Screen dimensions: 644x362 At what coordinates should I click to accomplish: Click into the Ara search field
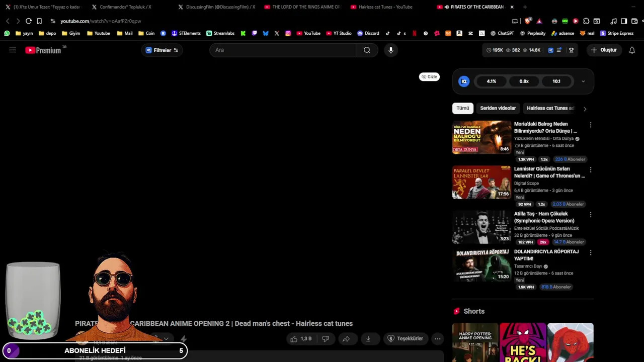[283, 50]
